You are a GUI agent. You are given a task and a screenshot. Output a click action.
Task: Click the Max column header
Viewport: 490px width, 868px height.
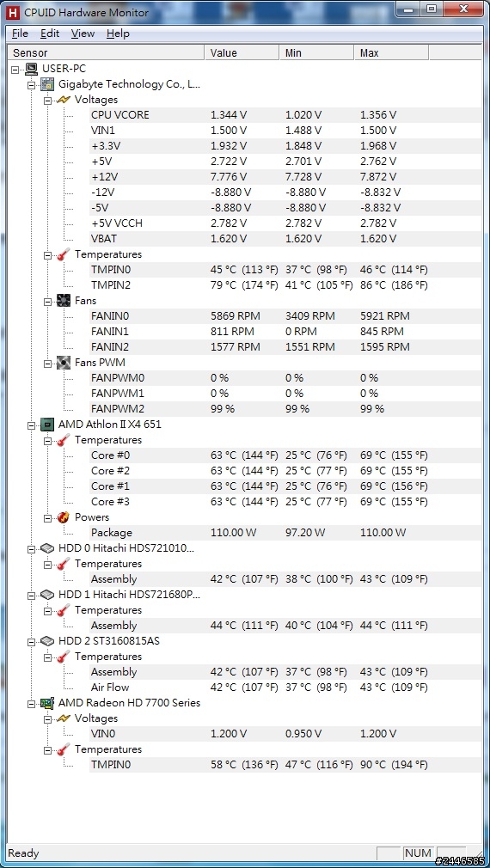tap(391, 53)
